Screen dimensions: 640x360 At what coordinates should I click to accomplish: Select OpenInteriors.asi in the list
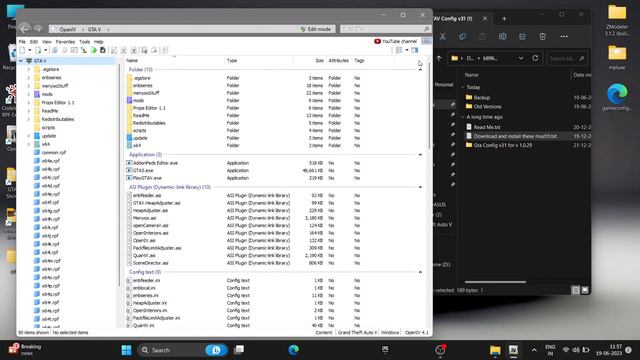pos(151,233)
